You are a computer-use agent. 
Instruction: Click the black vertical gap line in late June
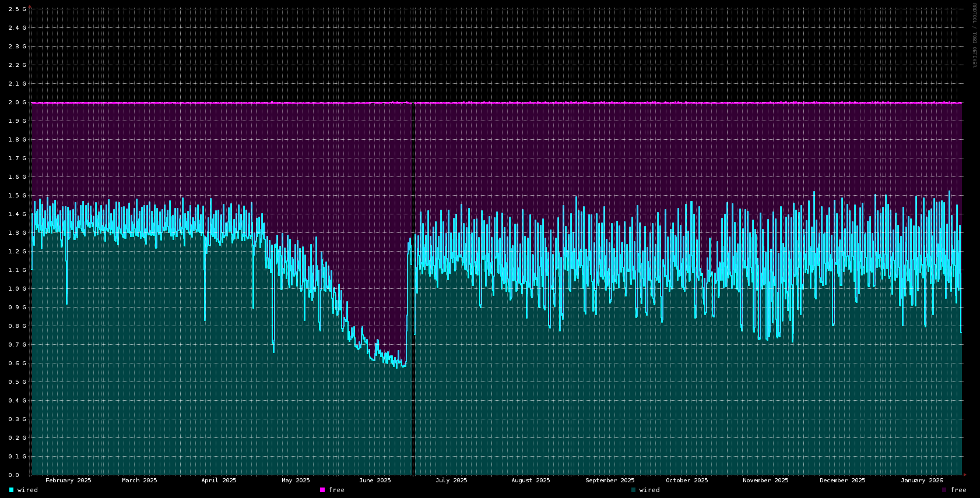tap(413, 291)
